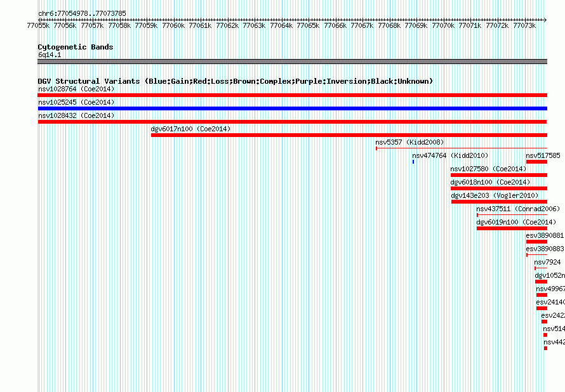Click the chr6:77054978..77073785 region label
This screenshot has width=565, height=392.
tap(82, 14)
